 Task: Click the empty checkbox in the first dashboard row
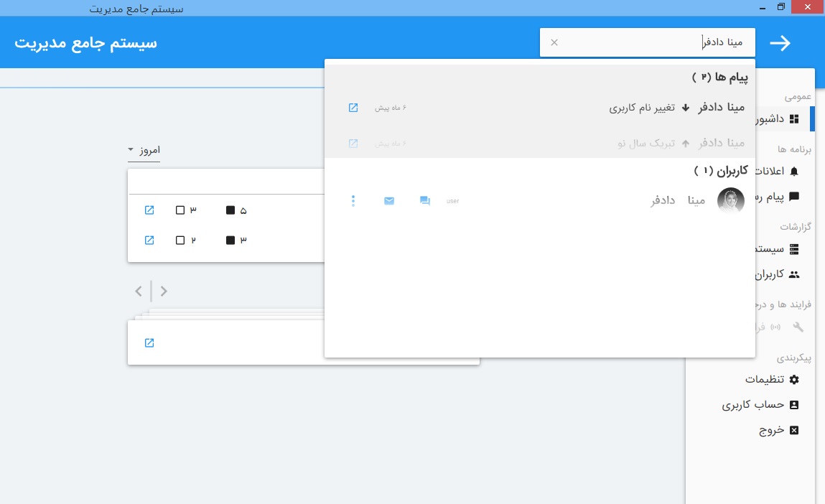(180, 210)
